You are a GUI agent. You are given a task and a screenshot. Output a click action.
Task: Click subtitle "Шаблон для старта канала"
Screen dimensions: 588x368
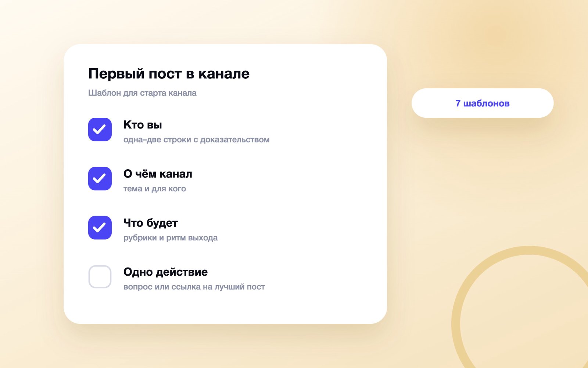pos(142,93)
